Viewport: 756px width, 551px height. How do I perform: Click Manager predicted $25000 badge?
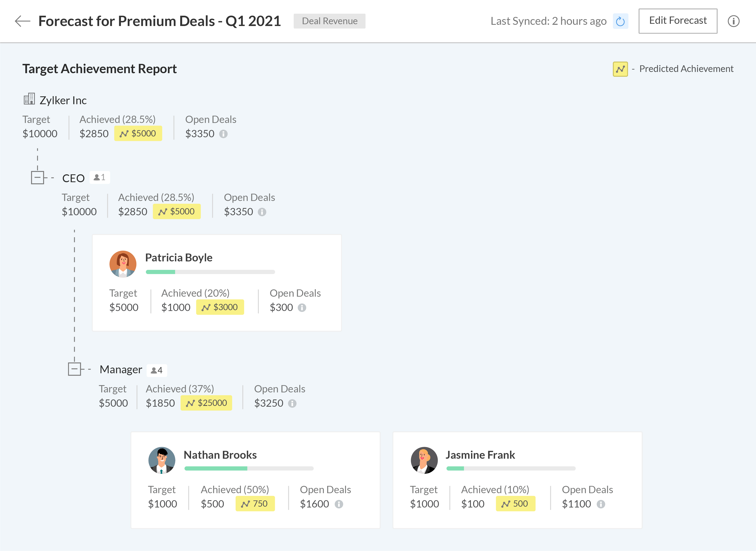tap(206, 403)
